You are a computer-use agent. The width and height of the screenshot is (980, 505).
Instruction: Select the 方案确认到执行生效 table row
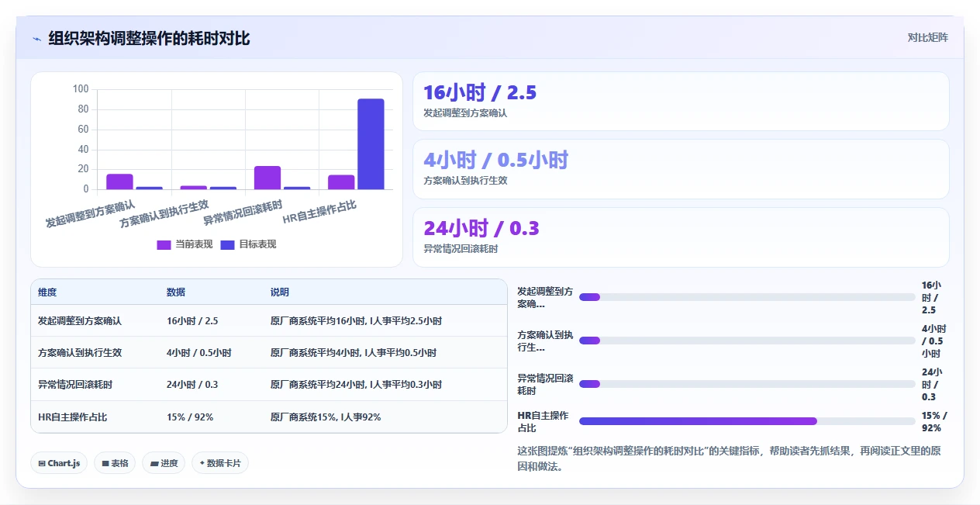[269, 352]
